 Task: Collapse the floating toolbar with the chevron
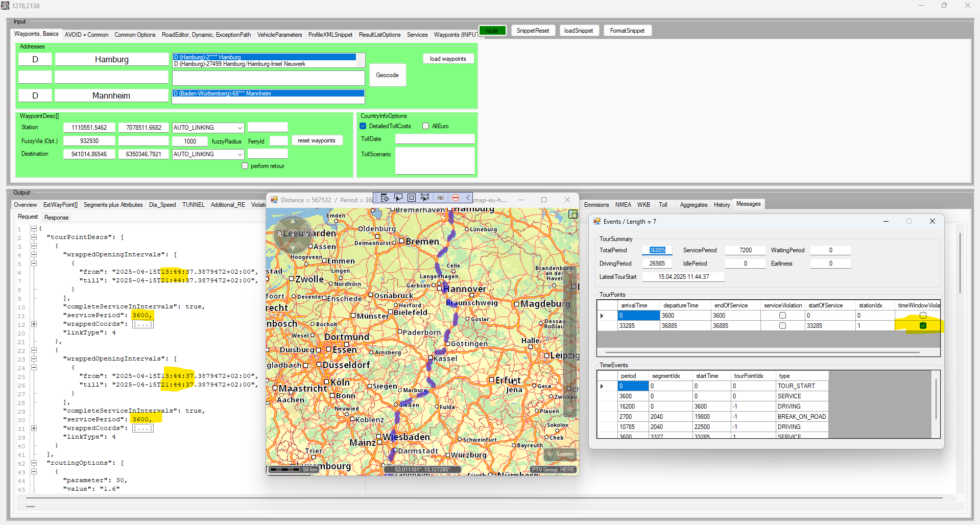pos(468,198)
